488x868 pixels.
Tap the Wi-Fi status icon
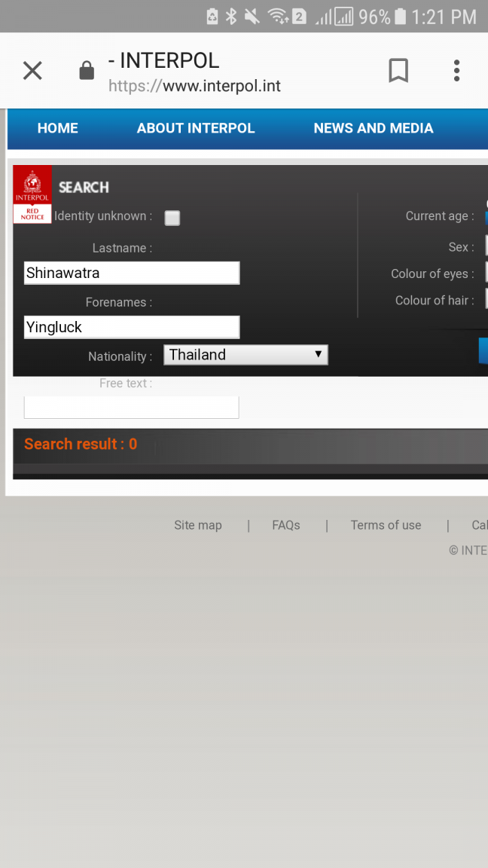(x=278, y=17)
